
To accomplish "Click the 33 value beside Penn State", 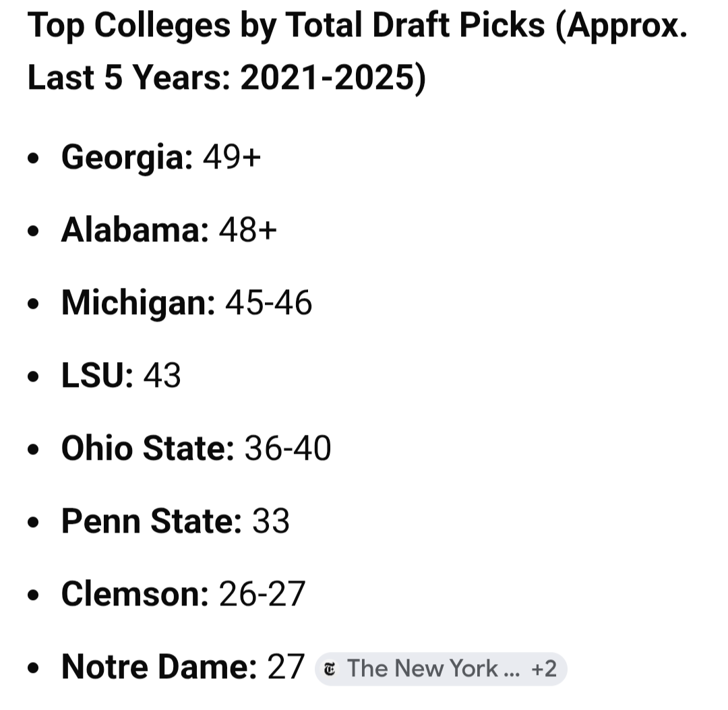I will coord(271,521).
